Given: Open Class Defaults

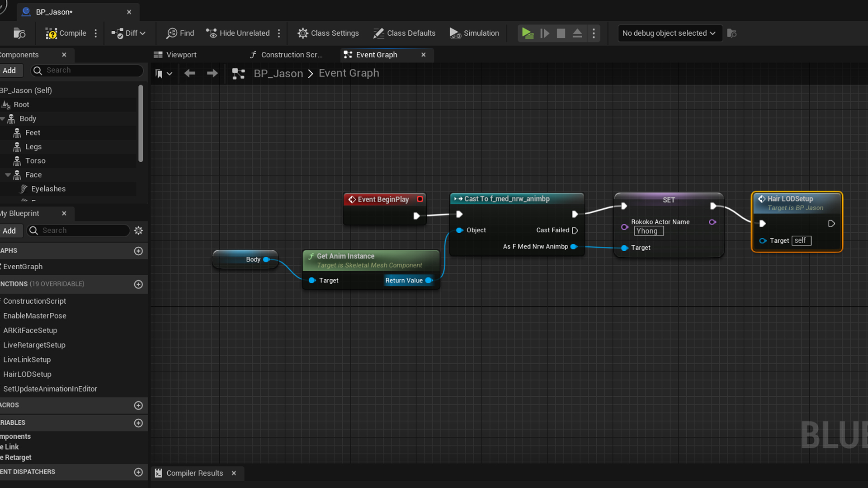Looking at the screenshot, I should 404,33.
